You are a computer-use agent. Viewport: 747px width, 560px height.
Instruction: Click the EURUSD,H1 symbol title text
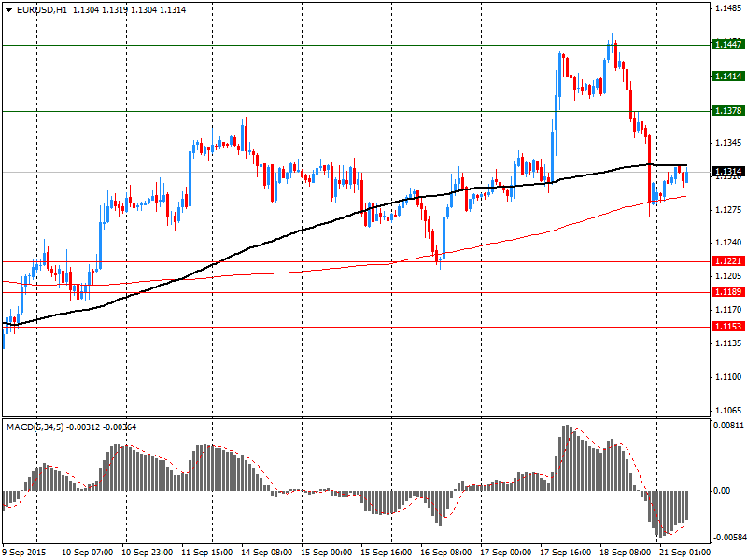(x=41, y=10)
